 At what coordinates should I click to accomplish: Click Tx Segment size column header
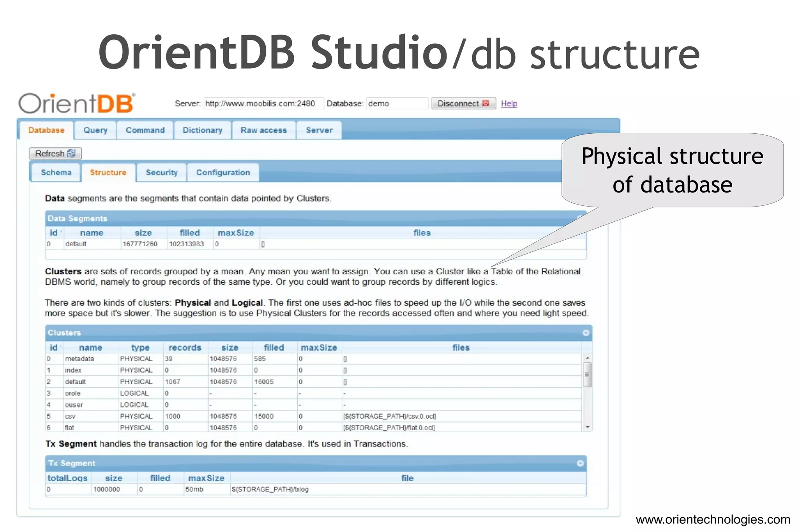tap(114, 478)
